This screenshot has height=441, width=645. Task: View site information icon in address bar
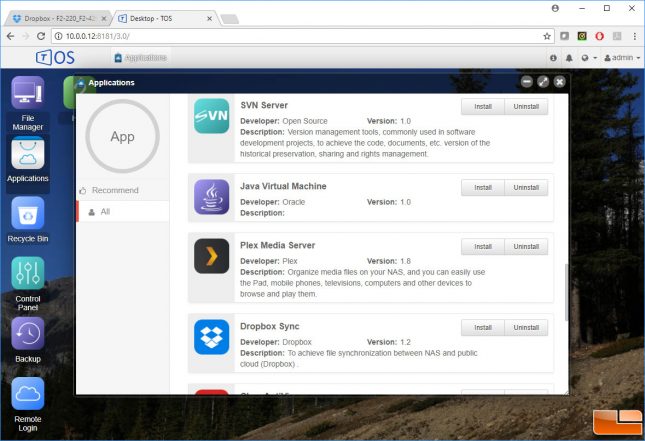point(58,36)
